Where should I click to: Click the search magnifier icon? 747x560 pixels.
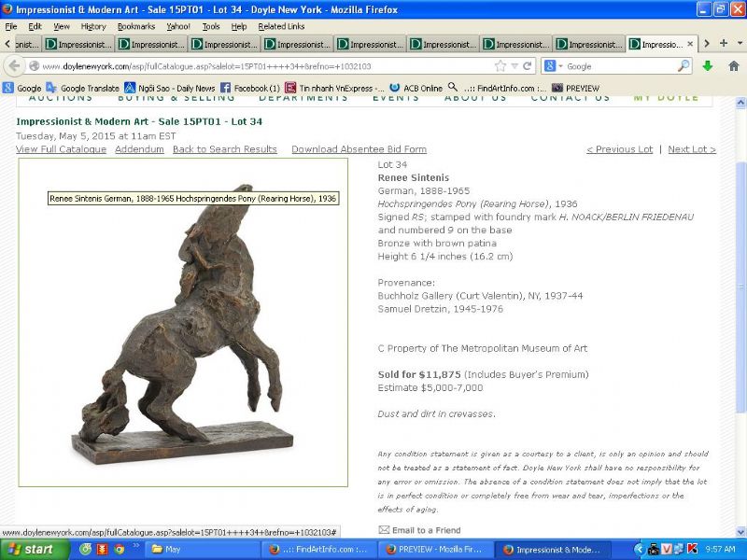tap(684, 66)
